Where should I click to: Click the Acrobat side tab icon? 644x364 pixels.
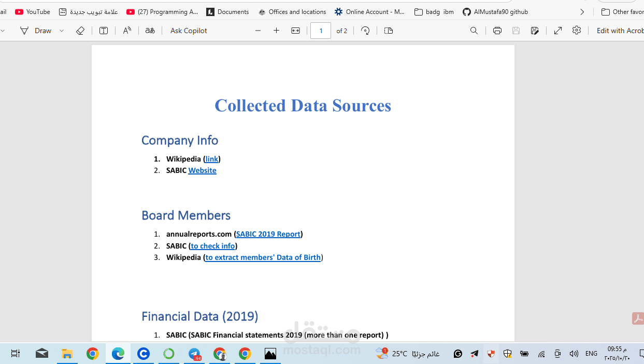pos(638,318)
